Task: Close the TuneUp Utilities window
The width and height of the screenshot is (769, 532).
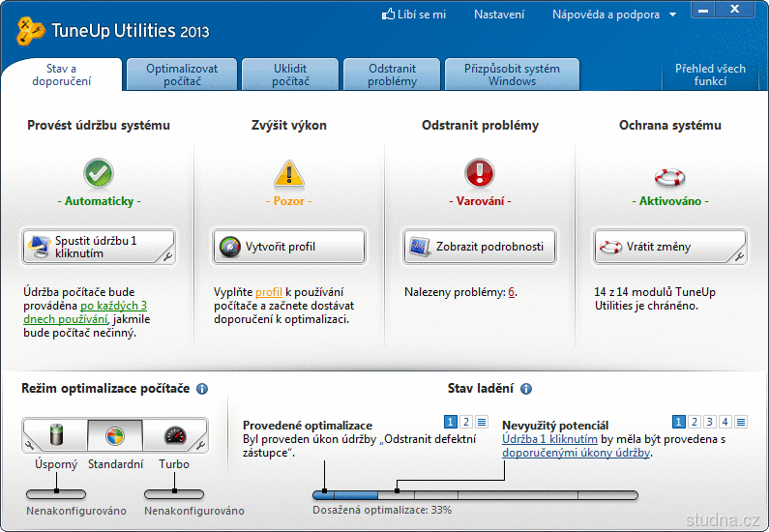Action: coord(735,10)
